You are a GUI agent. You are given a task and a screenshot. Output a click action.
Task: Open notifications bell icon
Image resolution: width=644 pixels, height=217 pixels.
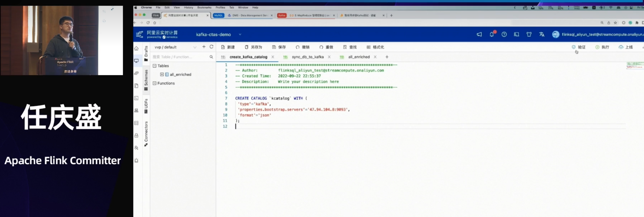[x=492, y=34]
